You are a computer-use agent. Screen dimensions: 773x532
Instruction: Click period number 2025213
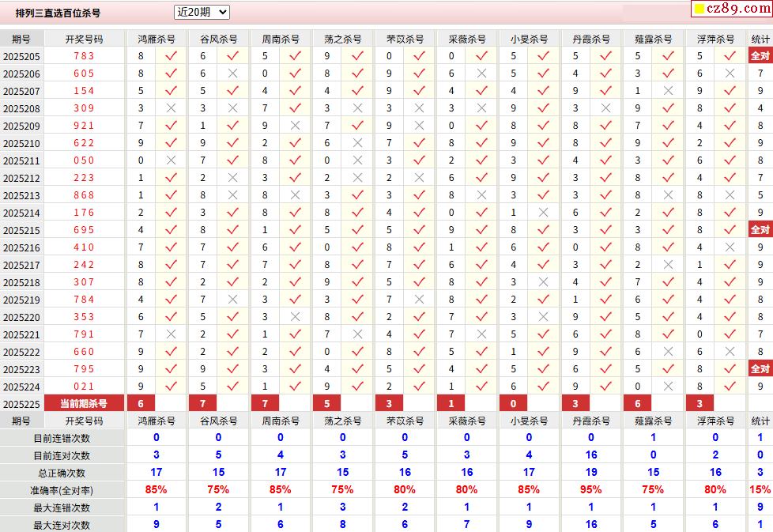pos(21,196)
